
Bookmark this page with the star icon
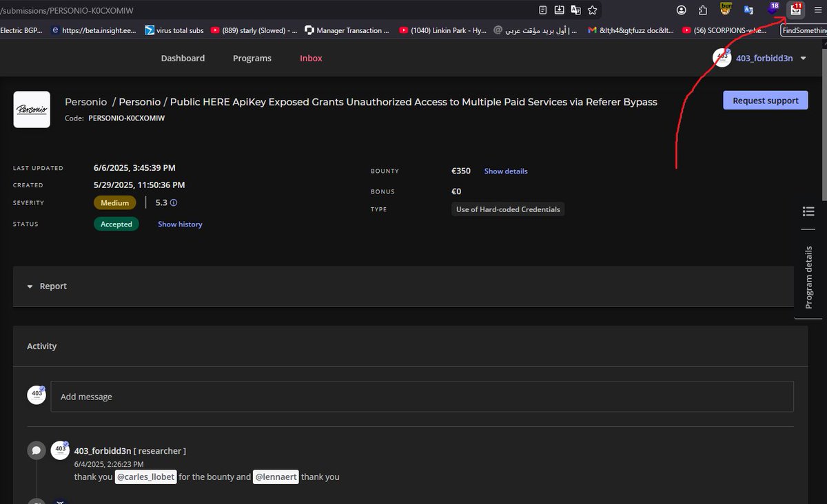coord(592,10)
